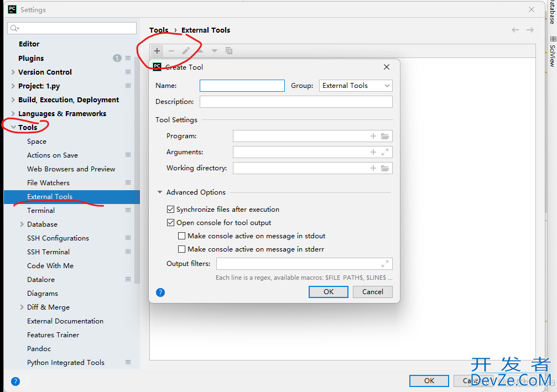
Task: Close the Create Tool dialog
Action: [387, 67]
